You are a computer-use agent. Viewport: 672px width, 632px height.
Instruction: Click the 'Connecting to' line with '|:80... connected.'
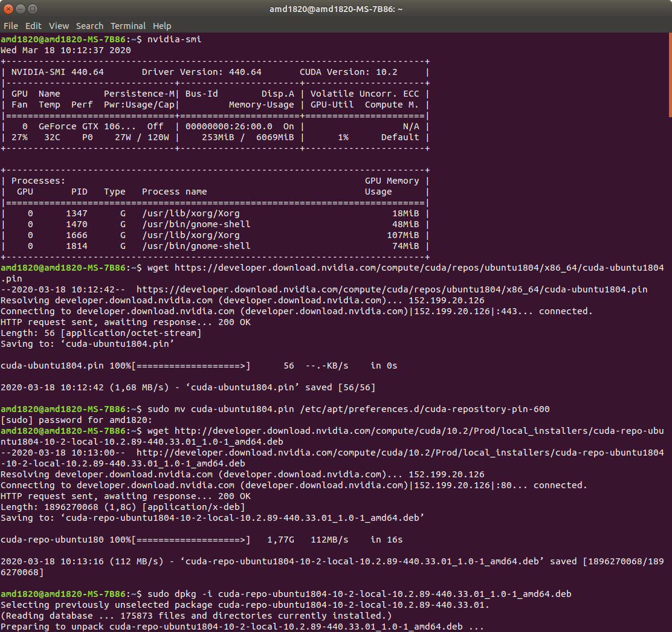pos(294,485)
